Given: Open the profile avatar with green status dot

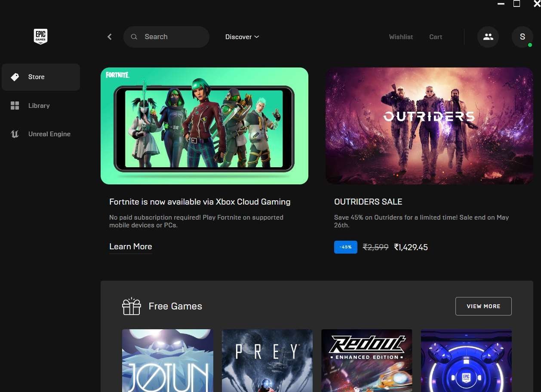Looking at the screenshot, I should tap(522, 37).
